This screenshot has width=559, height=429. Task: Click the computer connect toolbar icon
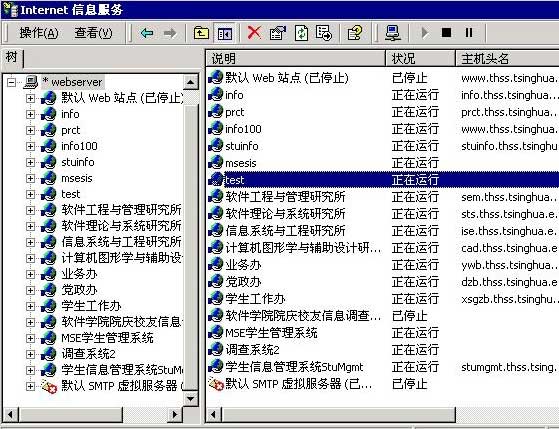pyautogui.click(x=393, y=33)
